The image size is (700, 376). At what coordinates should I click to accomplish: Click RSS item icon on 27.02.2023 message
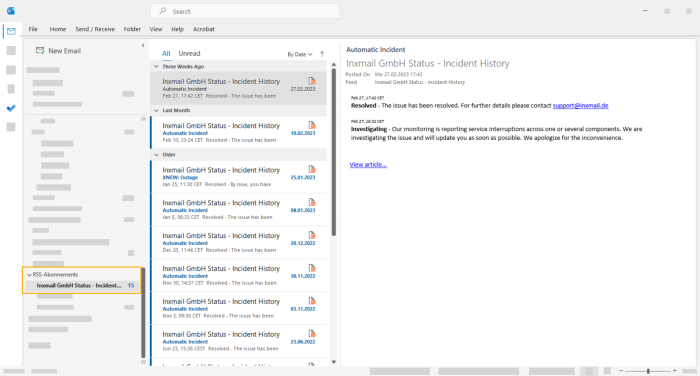312,81
